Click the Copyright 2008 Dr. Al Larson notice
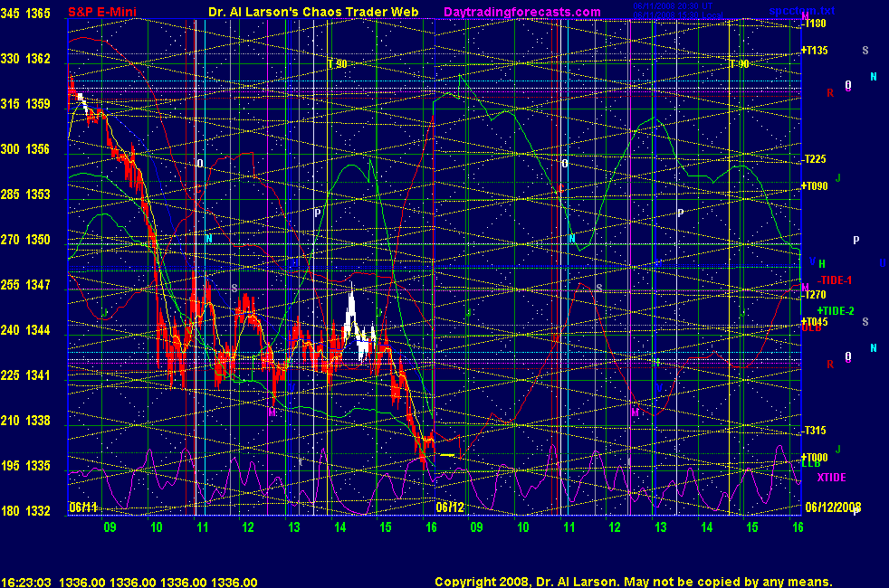889x588 pixels. click(634, 582)
